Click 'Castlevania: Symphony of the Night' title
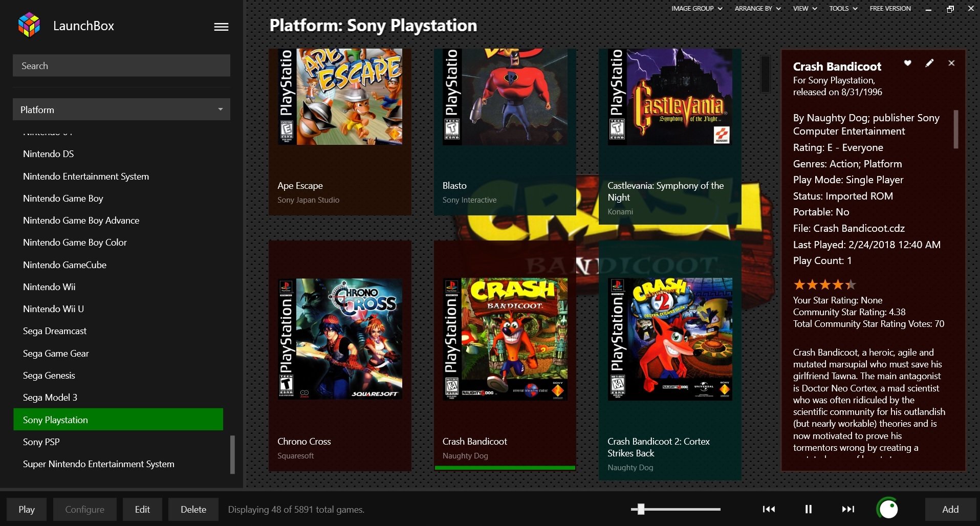The width and height of the screenshot is (980, 526). click(665, 191)
